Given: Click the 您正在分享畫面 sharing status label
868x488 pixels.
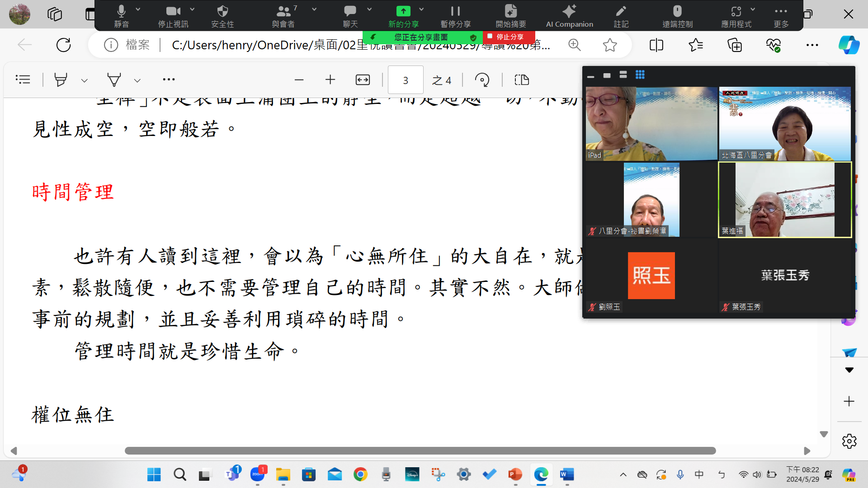Looking at the screenshot, I should tap(421, 37).
